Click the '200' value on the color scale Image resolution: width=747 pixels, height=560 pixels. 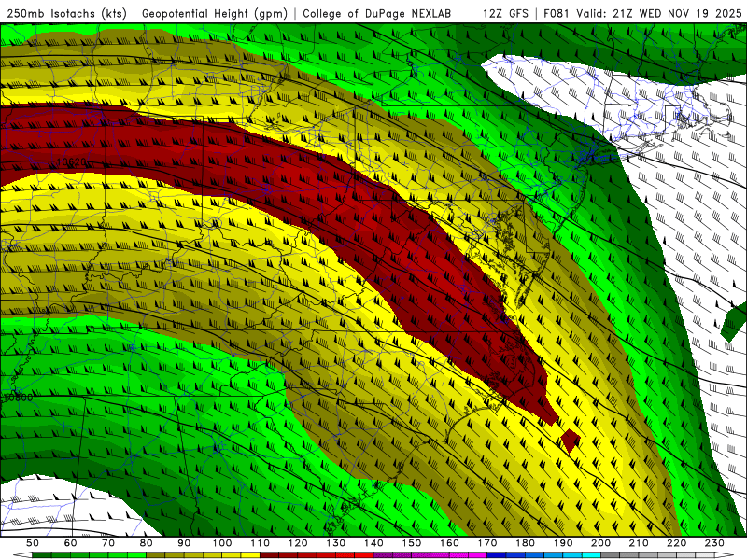601,543
